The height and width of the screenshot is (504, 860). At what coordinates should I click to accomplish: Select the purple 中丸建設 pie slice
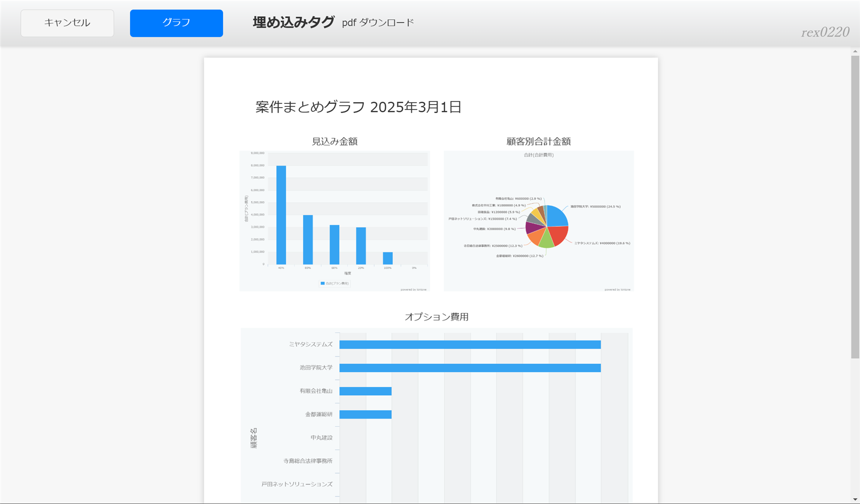[533, 228]
